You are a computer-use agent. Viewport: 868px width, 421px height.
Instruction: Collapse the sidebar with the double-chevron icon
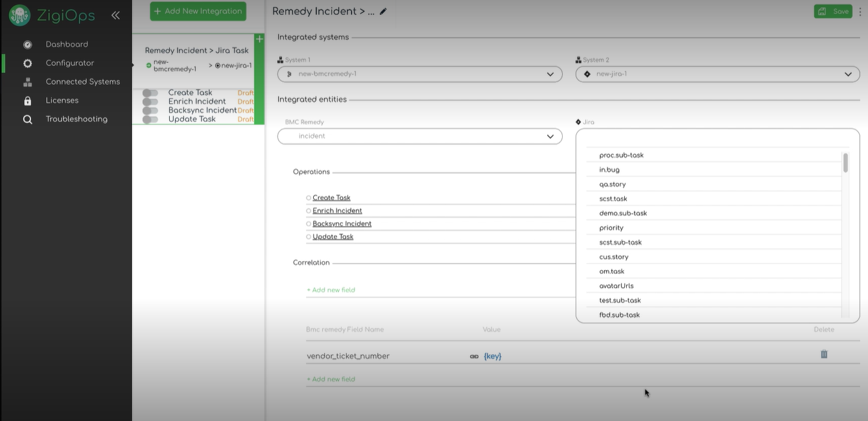116,15
